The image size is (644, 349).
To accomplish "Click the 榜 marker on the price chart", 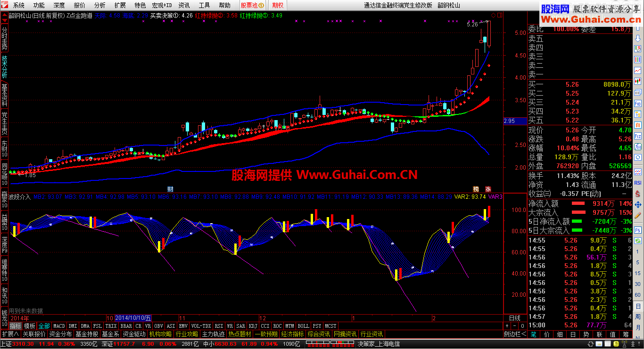I will [x=476, y=188].
